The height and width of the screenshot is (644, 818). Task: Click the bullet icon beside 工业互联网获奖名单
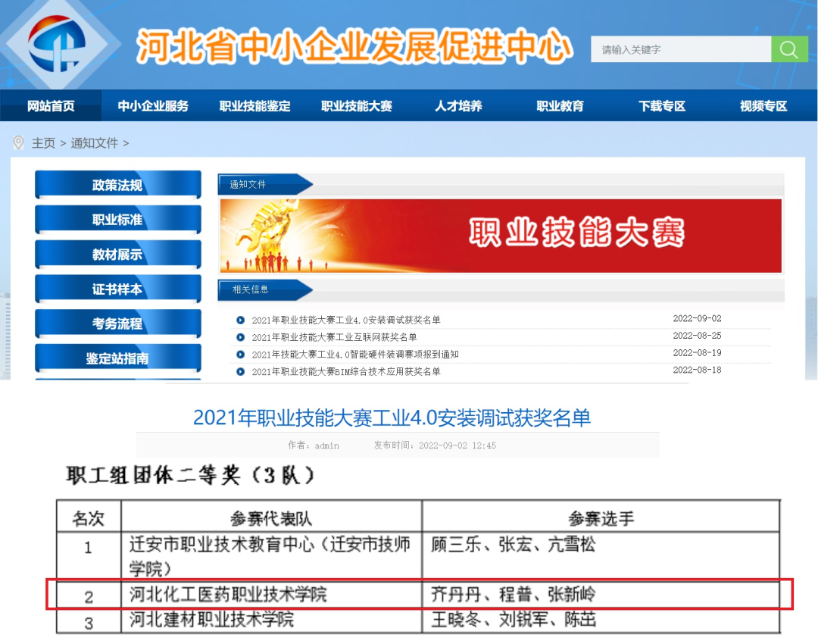tap(241, 337)
